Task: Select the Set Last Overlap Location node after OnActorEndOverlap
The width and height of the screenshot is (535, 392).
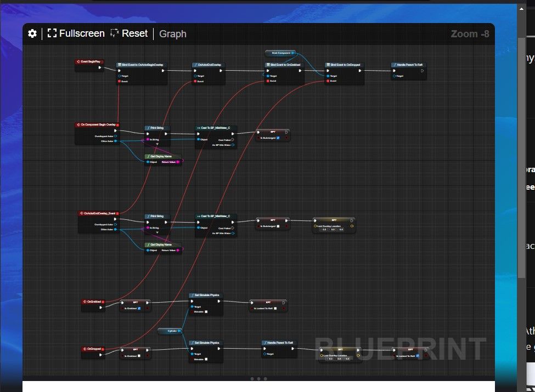Action: (x=334, y=225)
